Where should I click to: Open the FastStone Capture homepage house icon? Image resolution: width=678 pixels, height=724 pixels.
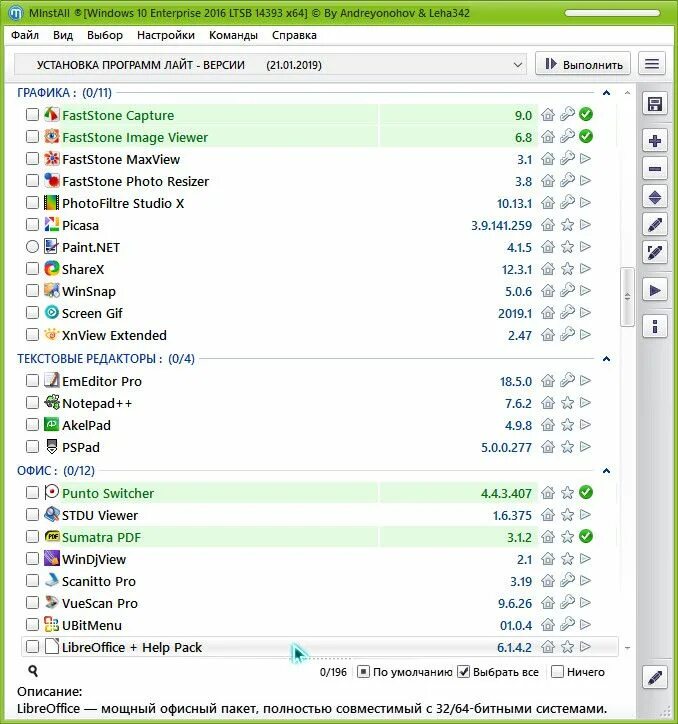(548, 115)
